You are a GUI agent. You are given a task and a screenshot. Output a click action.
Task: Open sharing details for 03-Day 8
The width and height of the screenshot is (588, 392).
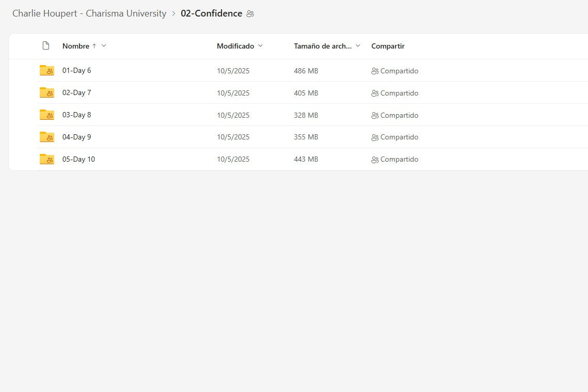(x=395, y=115)
